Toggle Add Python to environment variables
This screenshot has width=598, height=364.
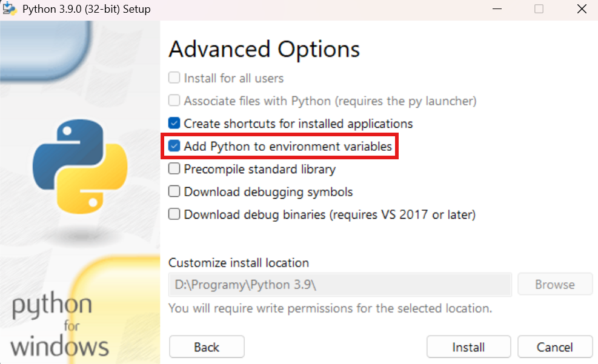(174, 147)
